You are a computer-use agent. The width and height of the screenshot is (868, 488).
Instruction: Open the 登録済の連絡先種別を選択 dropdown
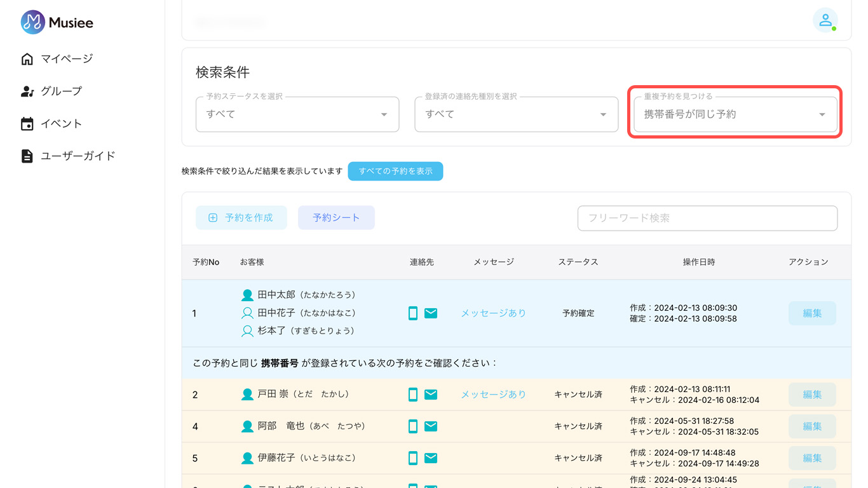tap(516, 114)
